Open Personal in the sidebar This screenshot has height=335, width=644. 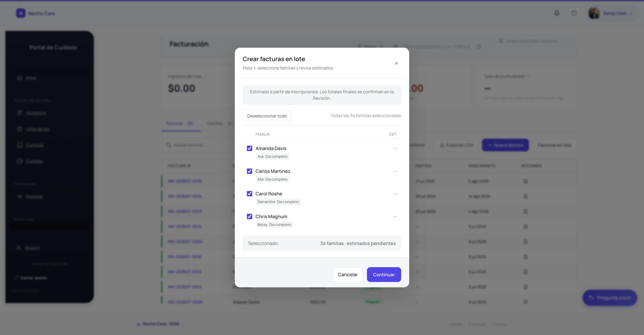(x=34, y=197)
